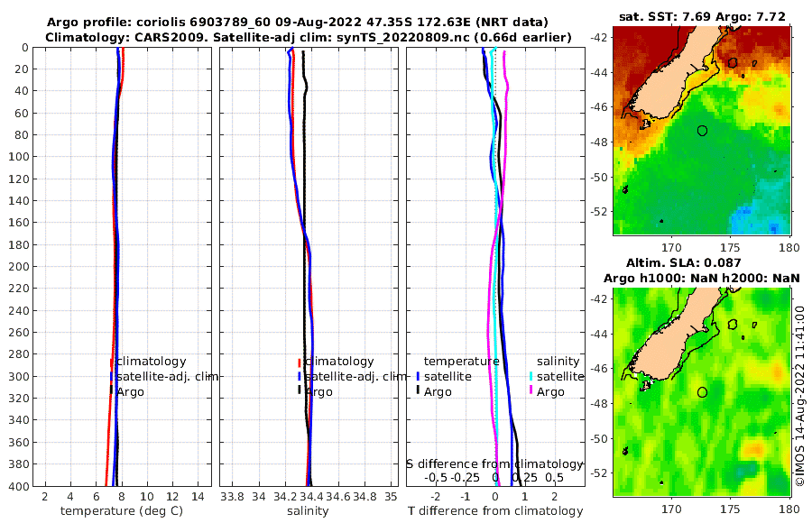This screenshot has height=523, width=812.
Task: Select the Argo profile title line
Action: pos(297,23)
